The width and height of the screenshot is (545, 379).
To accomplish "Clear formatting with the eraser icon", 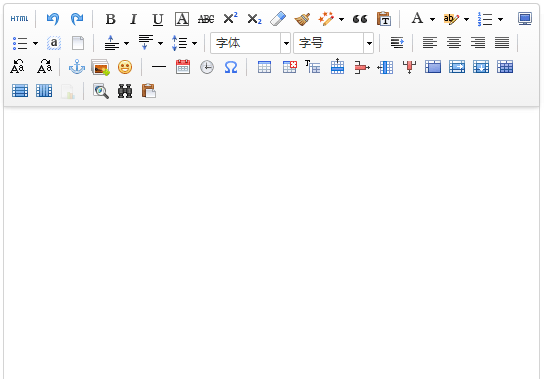I will pyautogui.click(x=278, y=19).
